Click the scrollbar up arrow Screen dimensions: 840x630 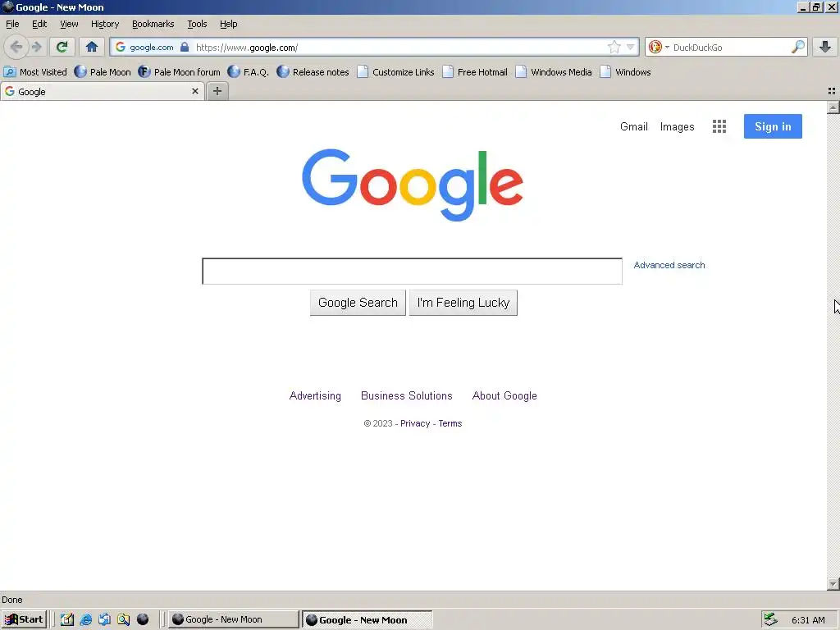click(x=833, y=107)
